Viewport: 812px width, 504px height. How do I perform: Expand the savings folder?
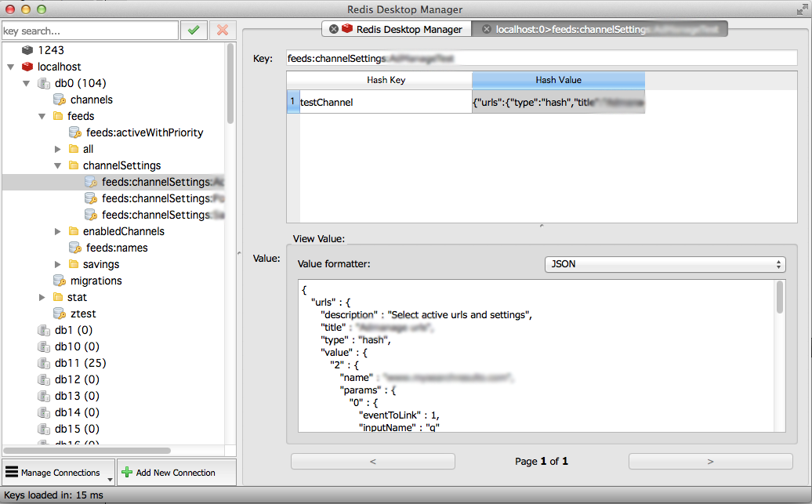(58, 264)
